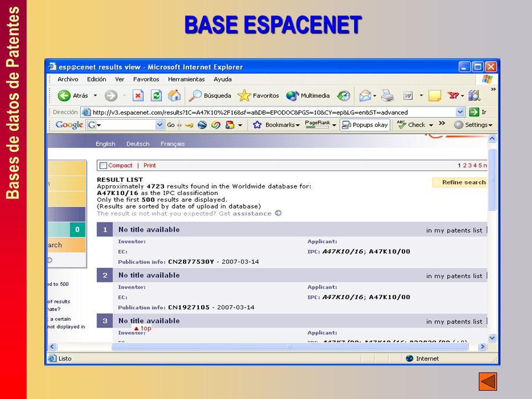The image size is (532, 399).
Task: Open the Yahoo icon dropdown arrow
Action: pyautogui.click(x=462, y=96)
